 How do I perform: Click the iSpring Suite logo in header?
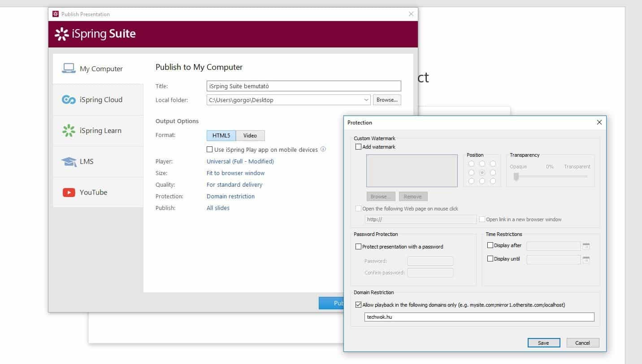(95, 34)
